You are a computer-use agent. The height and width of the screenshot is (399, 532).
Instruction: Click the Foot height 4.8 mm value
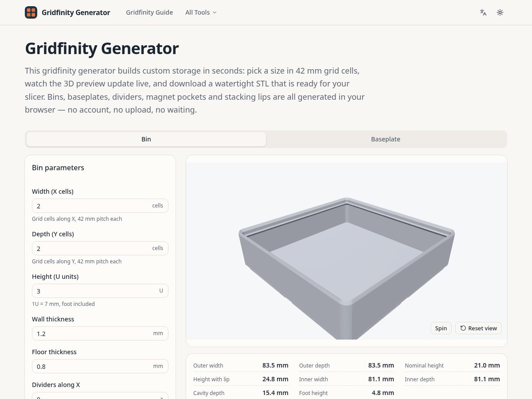coord(383,393)
